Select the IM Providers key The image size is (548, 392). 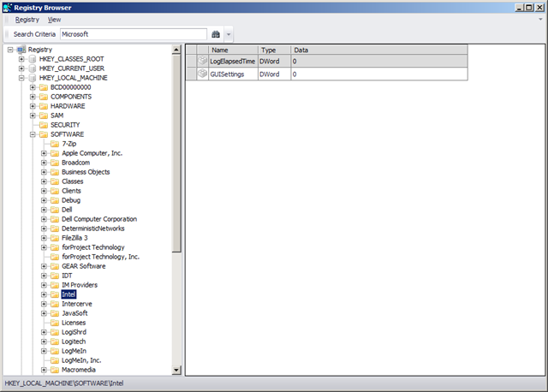(x=80, y=285)
